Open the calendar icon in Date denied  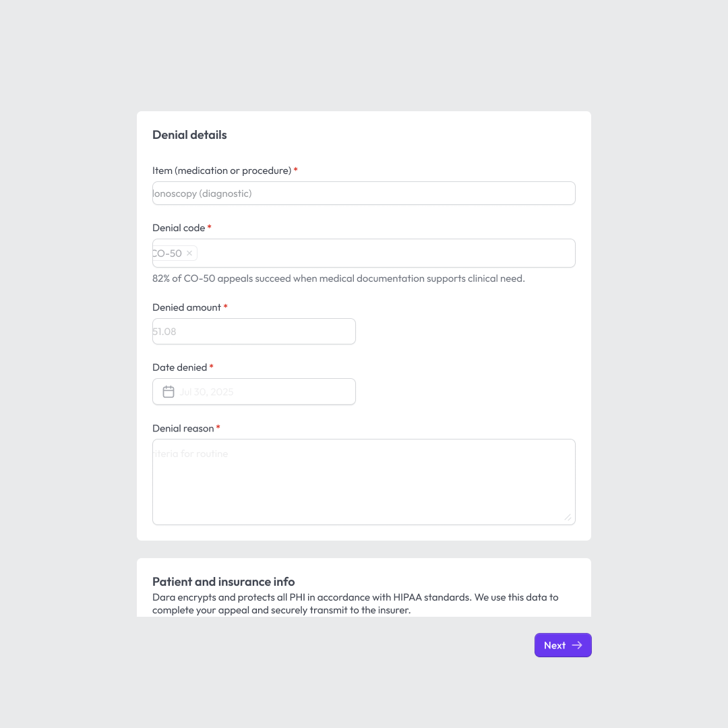169,392
